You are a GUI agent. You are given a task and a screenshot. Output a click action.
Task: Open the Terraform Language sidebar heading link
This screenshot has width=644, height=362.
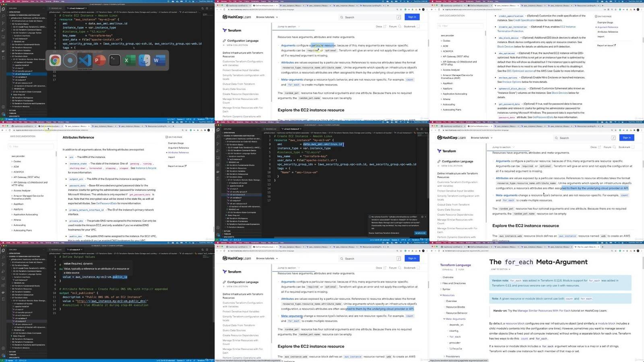click(455, 265)
